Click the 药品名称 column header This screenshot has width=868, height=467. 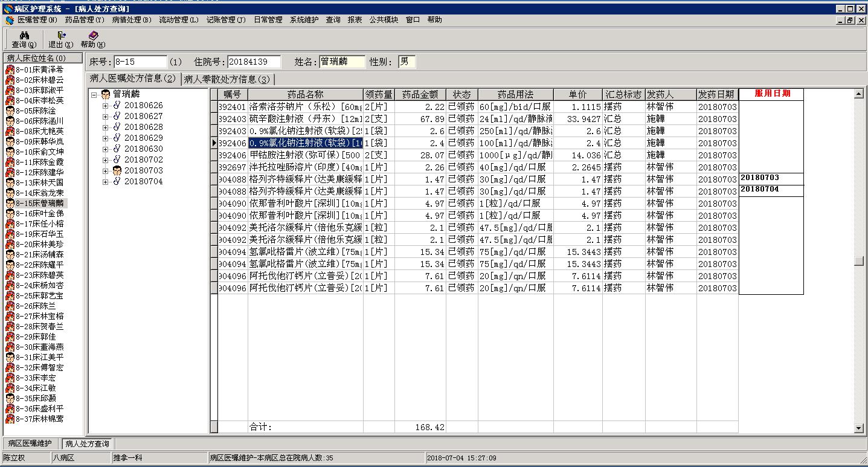pos(306,94)
